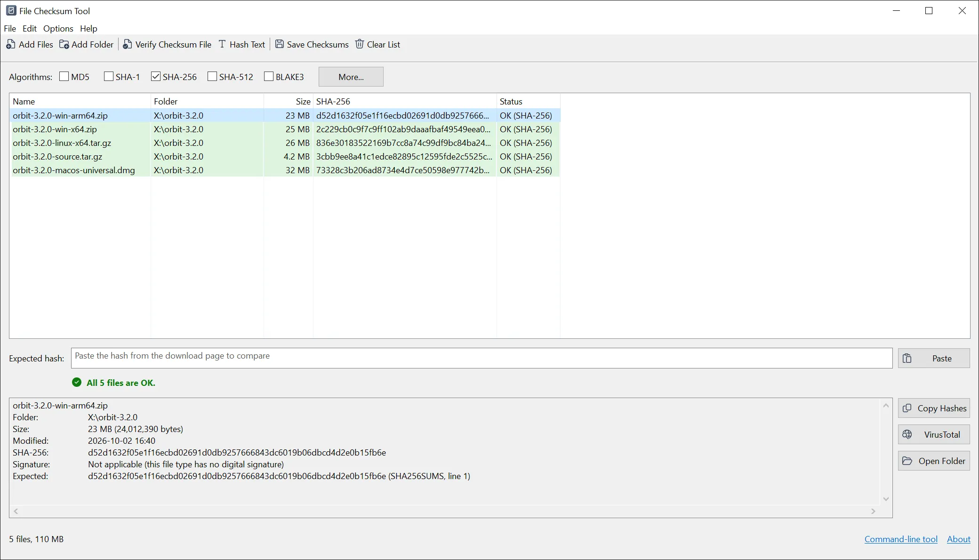Select orbit-3.2.0-source.tar.gz row
This screenshot has width=979, height=560.
[285, 156]
